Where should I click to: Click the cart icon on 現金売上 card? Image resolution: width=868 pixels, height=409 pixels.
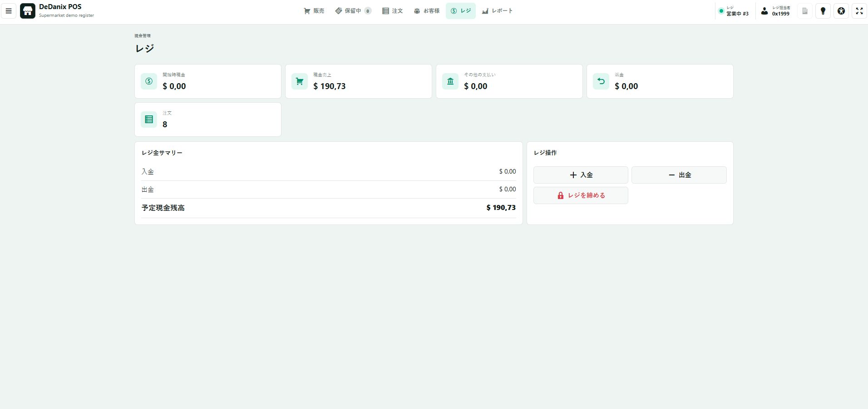click(300, 81)
